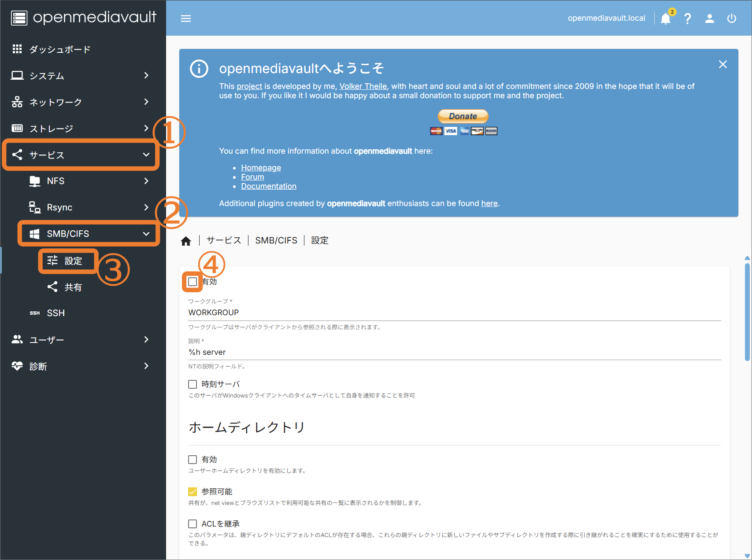Screen dimensions: 752x560
Task: Toggle the ACLを継承 checkbox
Action: 193,524
